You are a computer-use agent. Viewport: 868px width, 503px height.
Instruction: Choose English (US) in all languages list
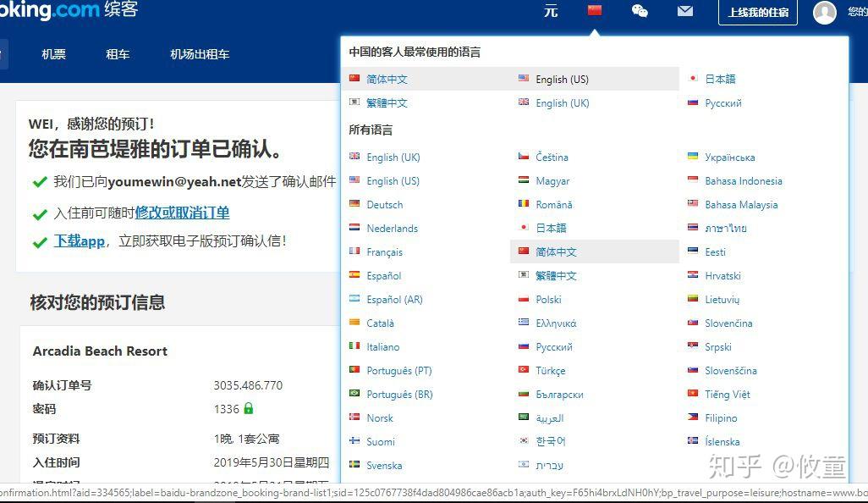click(x=393, y=181)
